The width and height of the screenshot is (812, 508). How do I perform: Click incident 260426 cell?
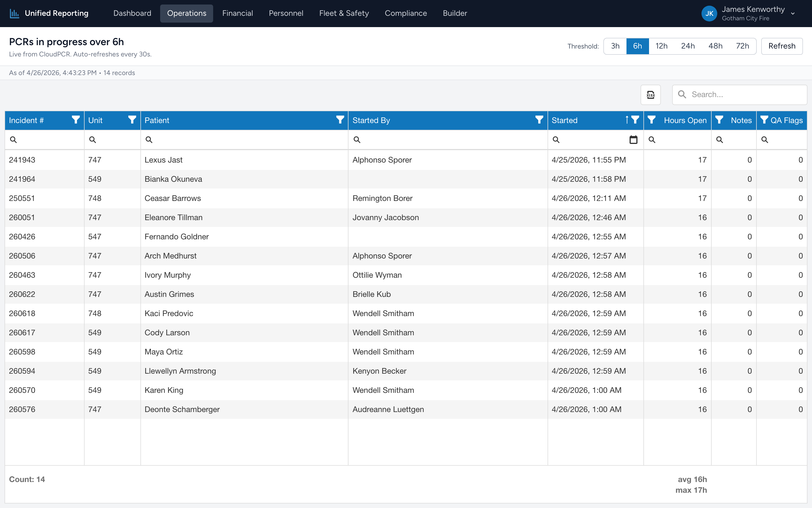tap(45, 237)
